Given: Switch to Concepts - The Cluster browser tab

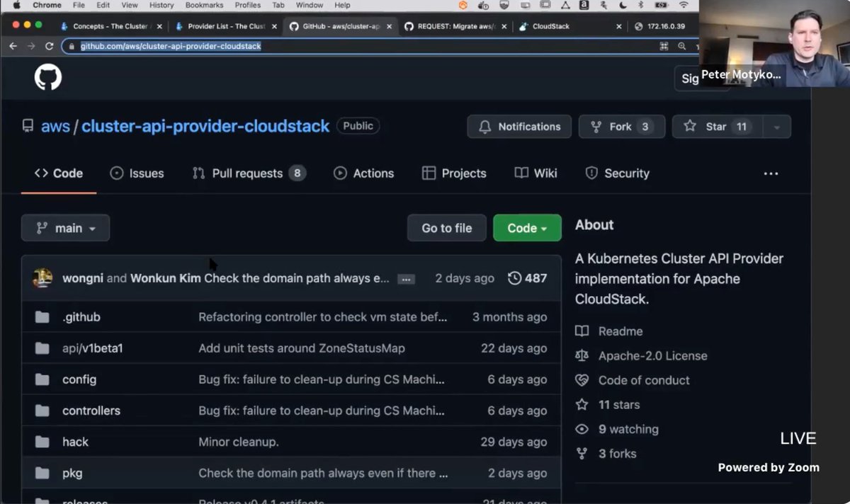Looking at the screenshot, I should click(x=110, y=26).
